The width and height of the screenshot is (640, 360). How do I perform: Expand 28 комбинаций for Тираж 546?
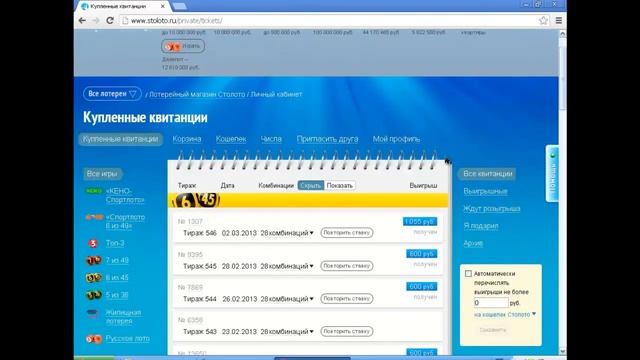point(287,233)
